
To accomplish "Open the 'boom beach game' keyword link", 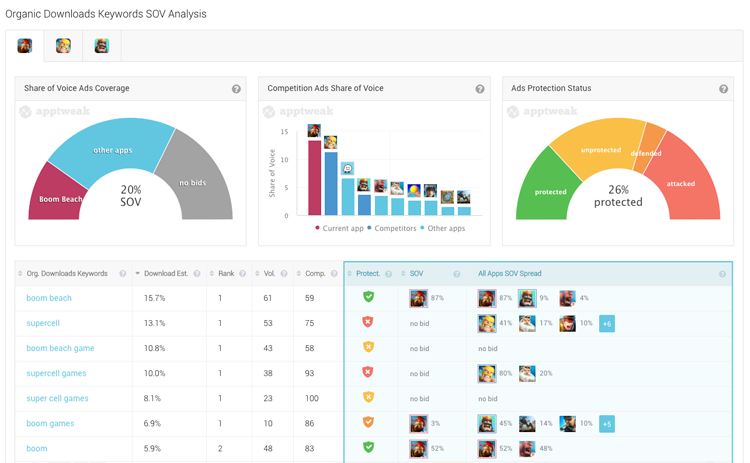I will click(x=60, y=348).
